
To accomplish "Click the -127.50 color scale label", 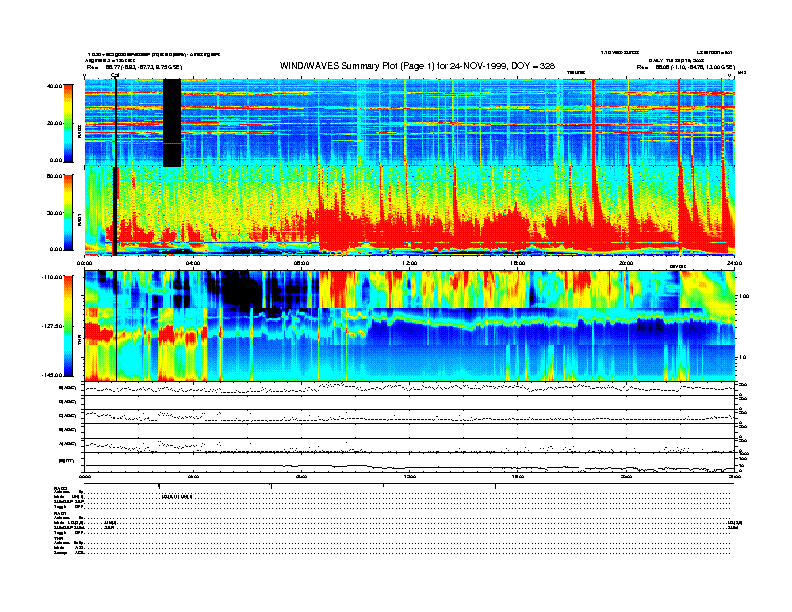I will click(53, 326).
